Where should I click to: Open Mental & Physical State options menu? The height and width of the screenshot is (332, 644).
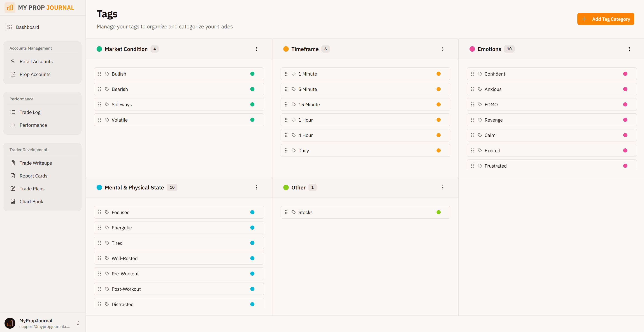tap(256, 187)
